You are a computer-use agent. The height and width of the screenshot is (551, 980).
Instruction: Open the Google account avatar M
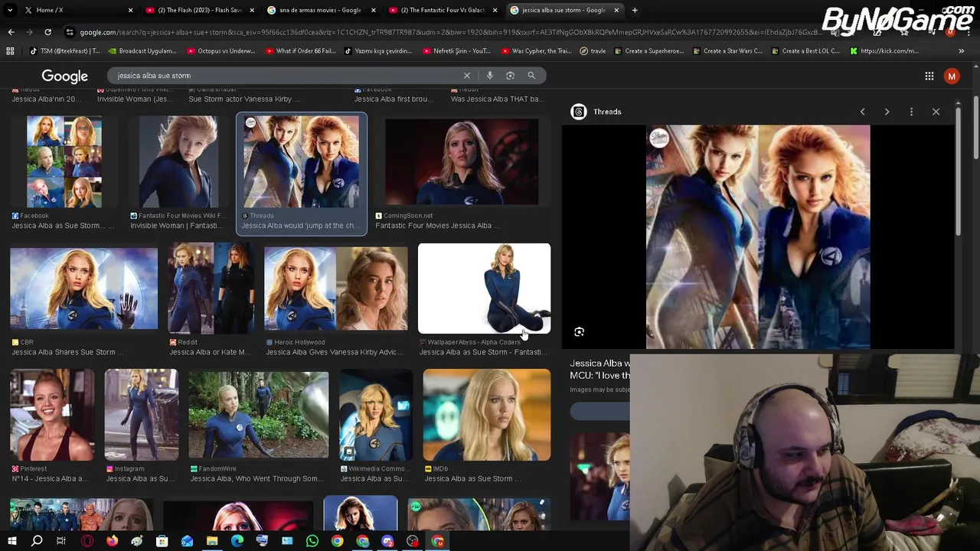click(x=952, y=76)
